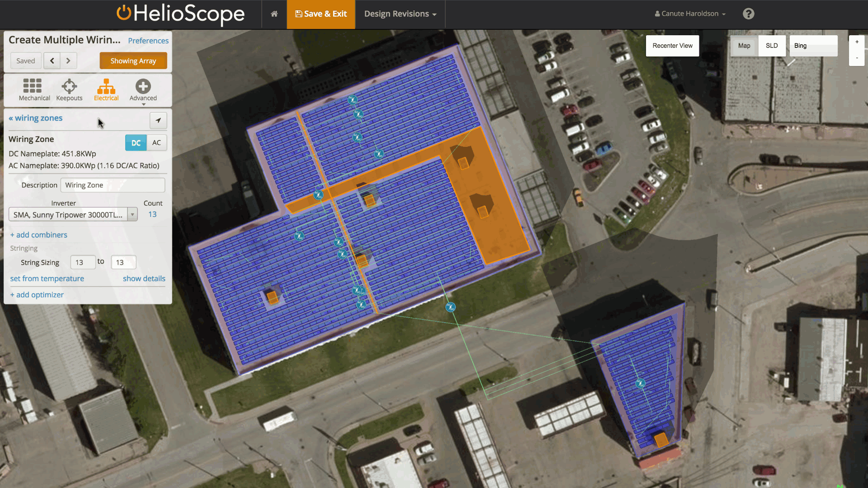
Task: Click the pointer navigation icon beside wiring zones
Action: [x=158, y=120]
